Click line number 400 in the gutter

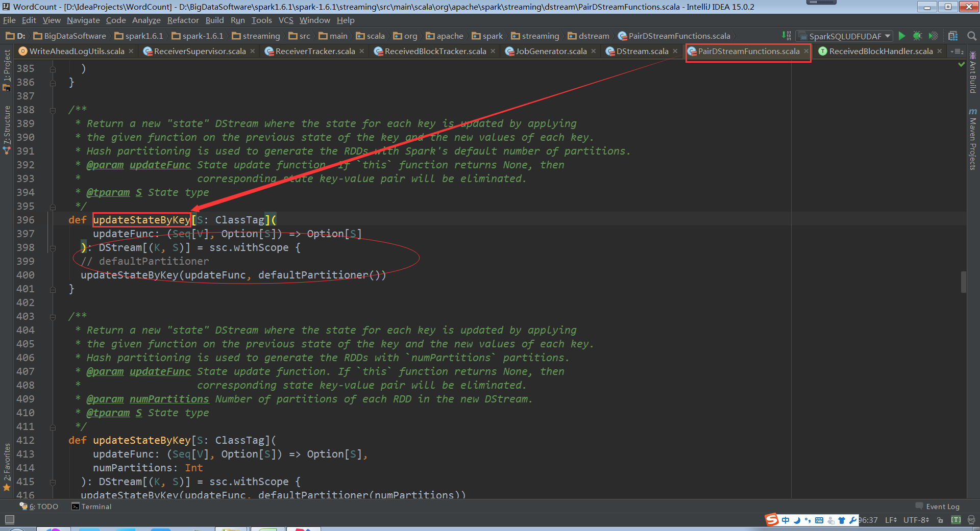(x=26, y=275)
